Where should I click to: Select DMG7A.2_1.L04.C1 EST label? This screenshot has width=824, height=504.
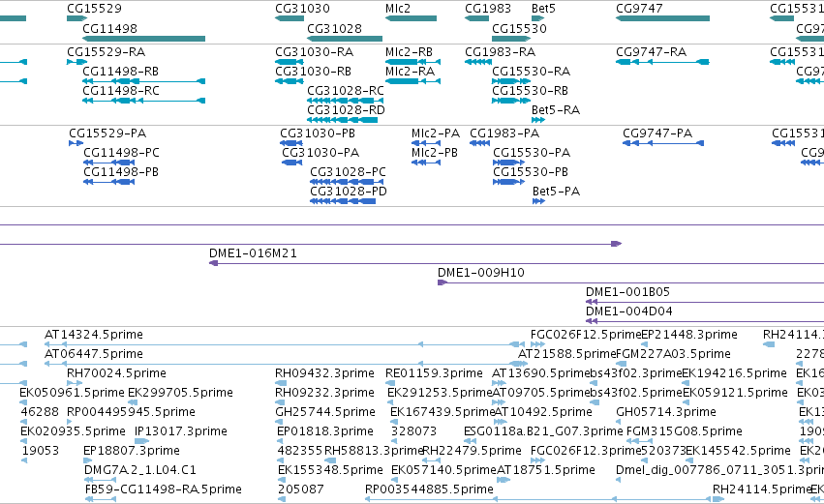click(x=140, y=470)
